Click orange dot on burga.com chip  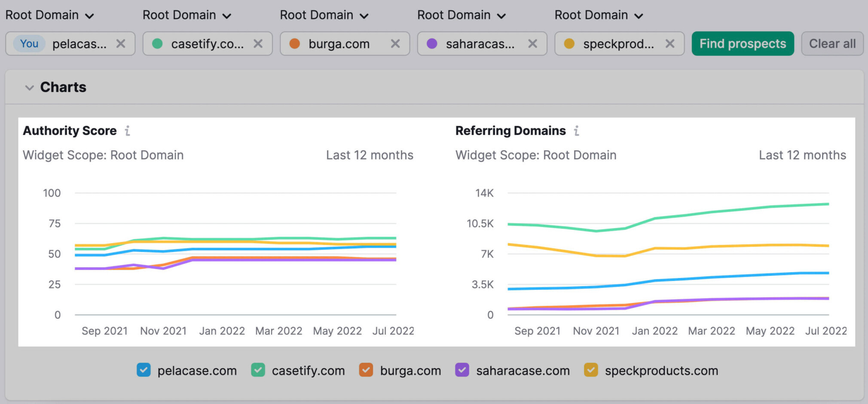click(294, 43)
